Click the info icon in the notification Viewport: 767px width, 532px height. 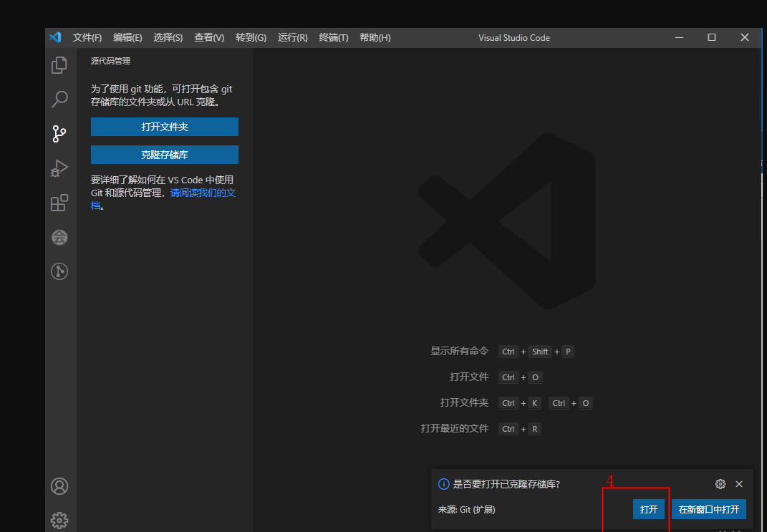tap(444, 484)
